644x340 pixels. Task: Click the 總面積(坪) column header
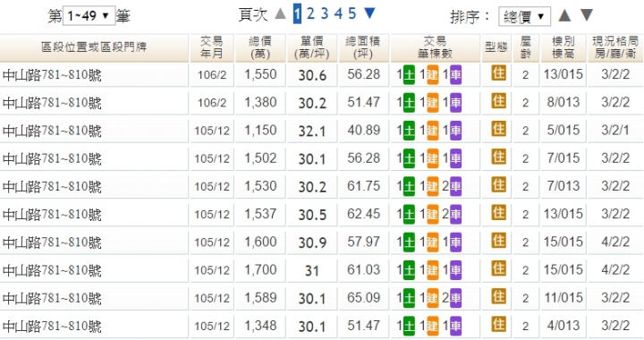pos(363,47)
